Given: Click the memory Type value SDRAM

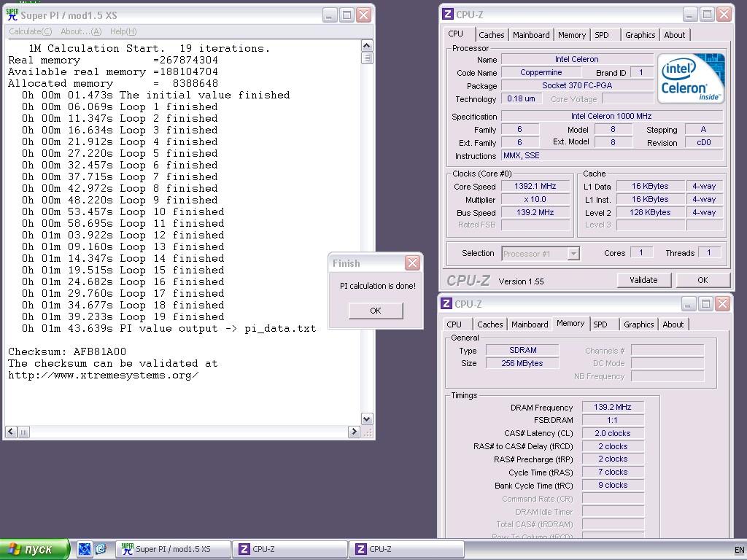Looking at the screenshot, I should (x=522, y=350).
